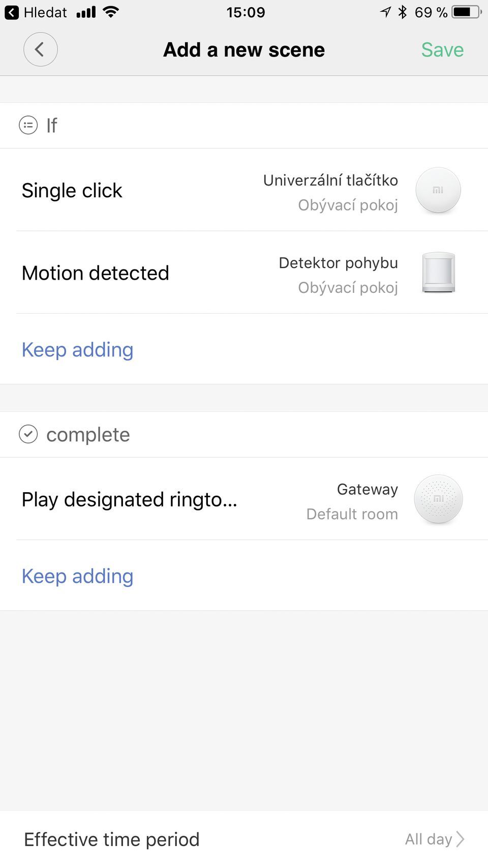Tap the complete checkmark circle icon
488x868 pixels.
pyautogui.click(x=28, y=434)
